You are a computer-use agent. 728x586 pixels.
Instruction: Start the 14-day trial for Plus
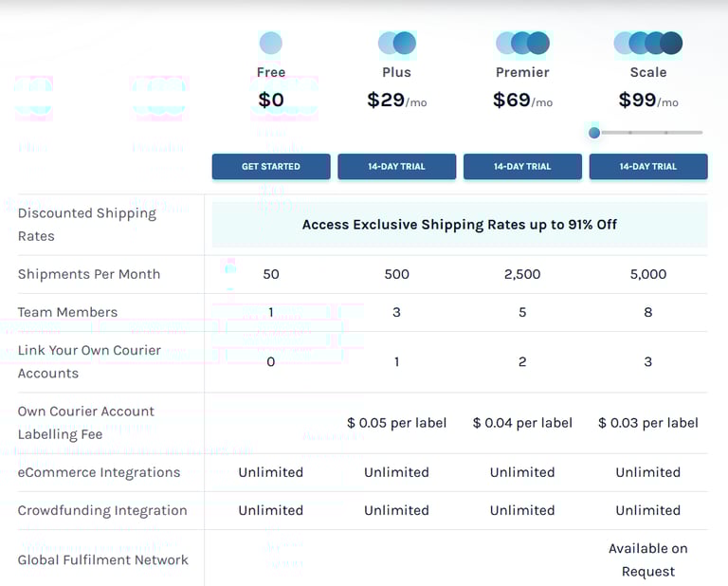(x=396, y=167)
